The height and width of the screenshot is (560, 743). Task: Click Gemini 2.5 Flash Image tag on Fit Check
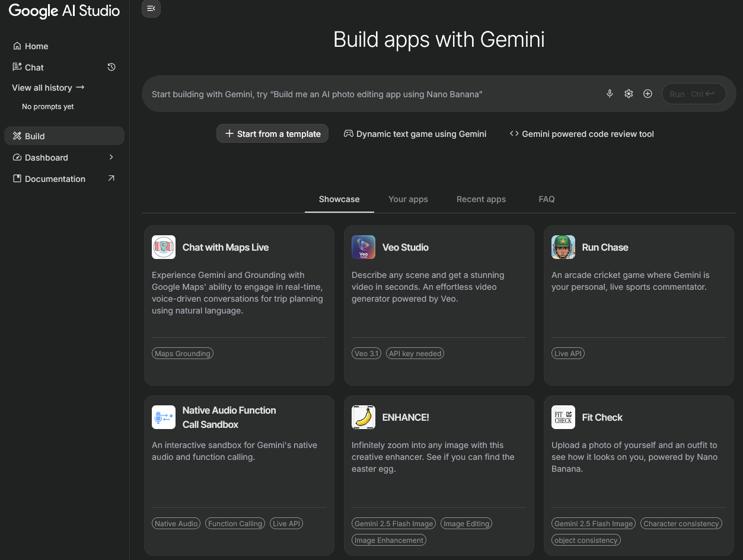pyautogui.click(x=594, y=524)
